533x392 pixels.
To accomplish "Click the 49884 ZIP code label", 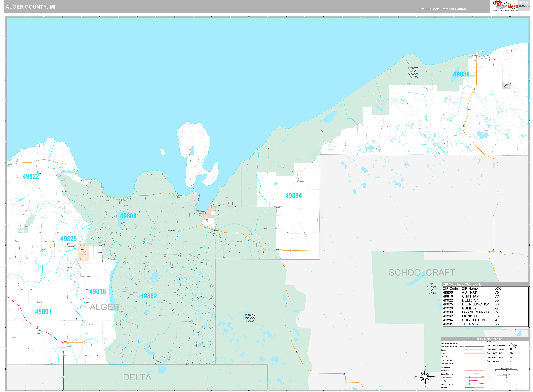I will 293,196.
